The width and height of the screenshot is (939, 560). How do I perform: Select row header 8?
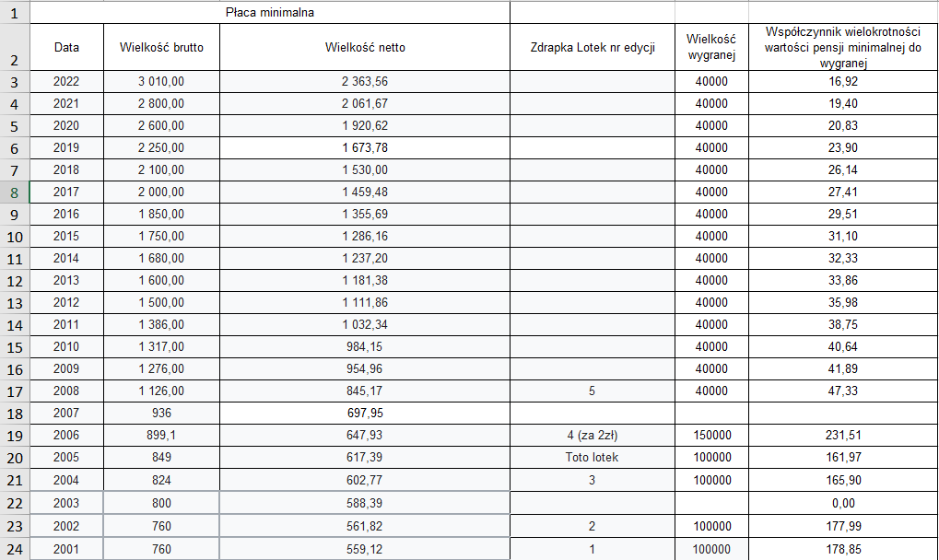pos(14,192)
